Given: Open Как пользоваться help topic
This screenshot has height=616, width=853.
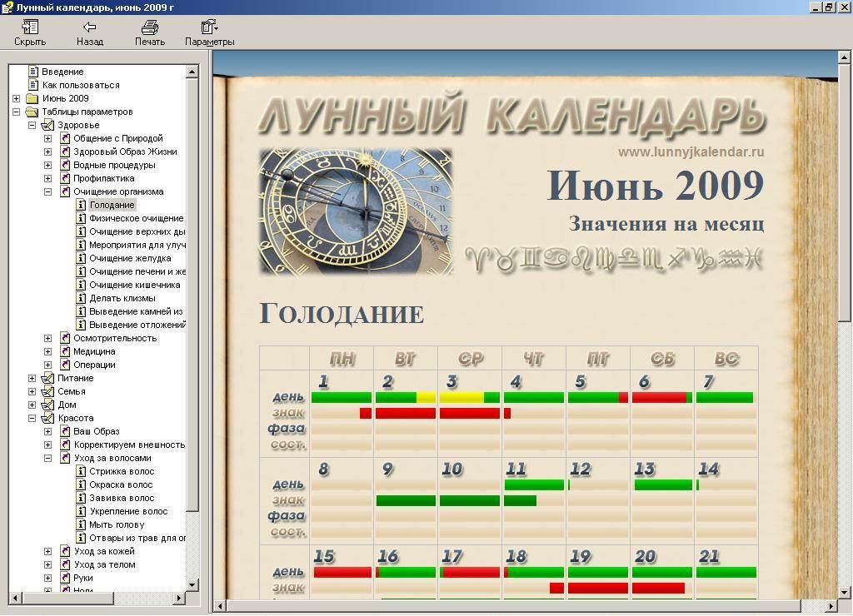Looking at the screenshot, I should 81,85.
